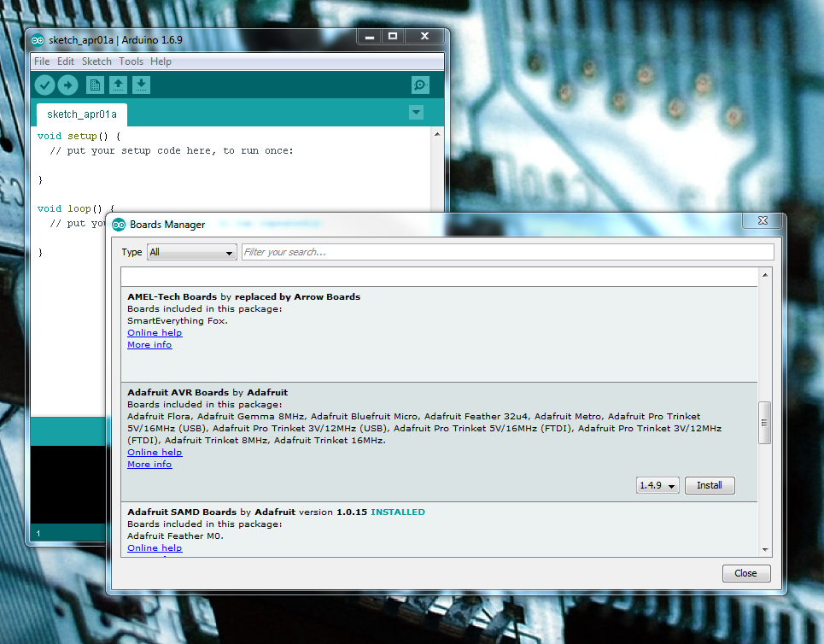Open the 1.4.9 version dropdown for Adafruit AVR Boards

[x=657, y=485]
